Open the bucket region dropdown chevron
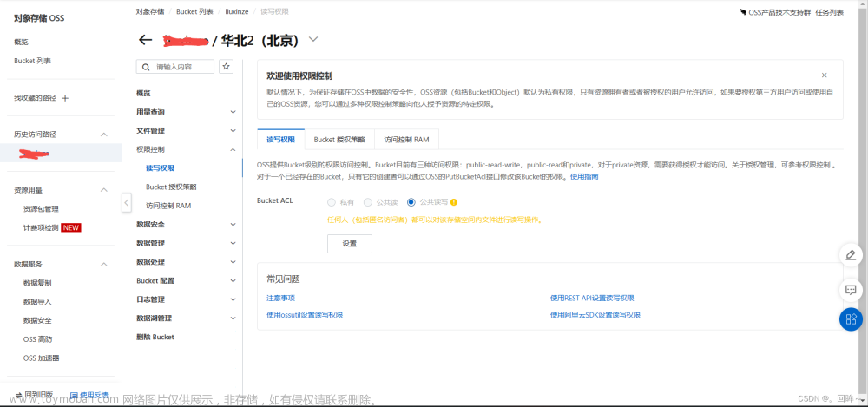This screenshot has width=868, height=407. click(x=313, y=39)
